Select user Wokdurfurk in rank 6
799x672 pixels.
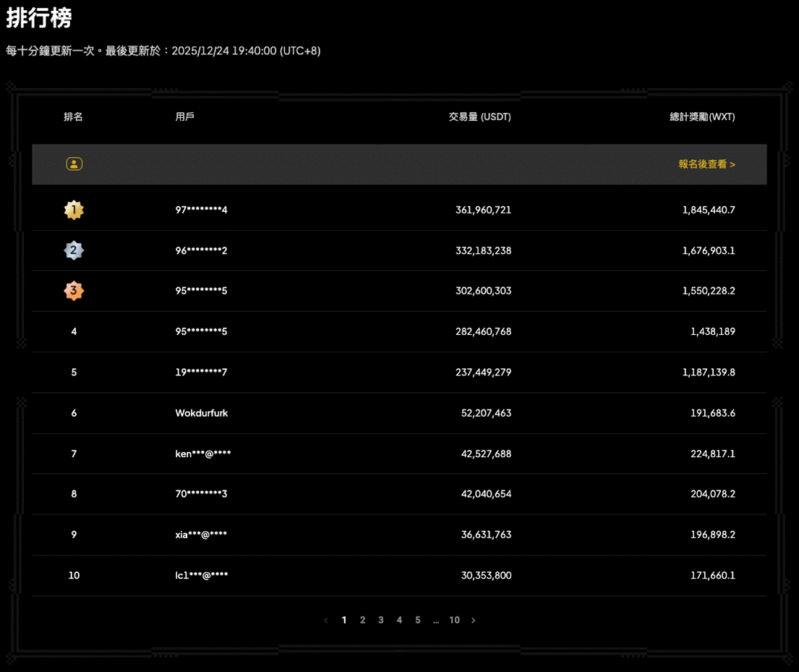(202, 413)
